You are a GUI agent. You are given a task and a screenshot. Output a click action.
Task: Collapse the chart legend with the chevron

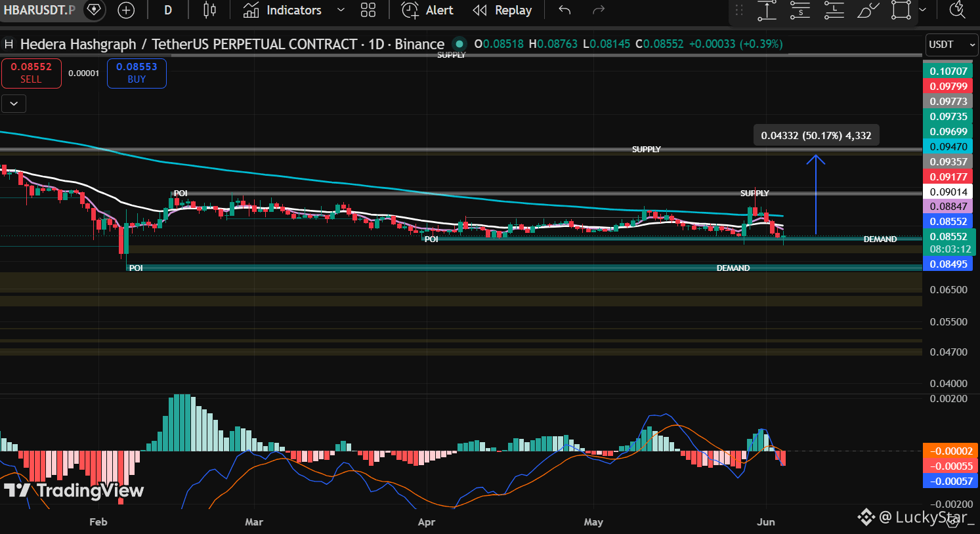pyautogui.click(x=14, y=104)
